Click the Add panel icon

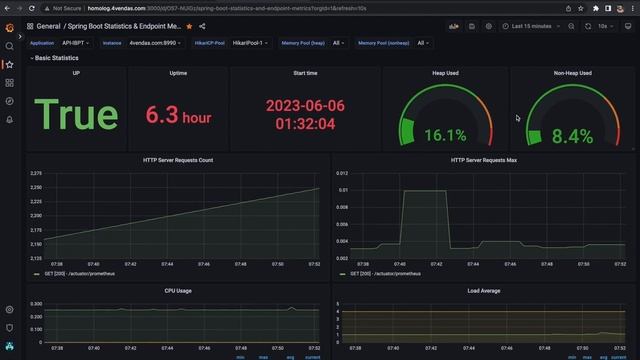point(454,26)
